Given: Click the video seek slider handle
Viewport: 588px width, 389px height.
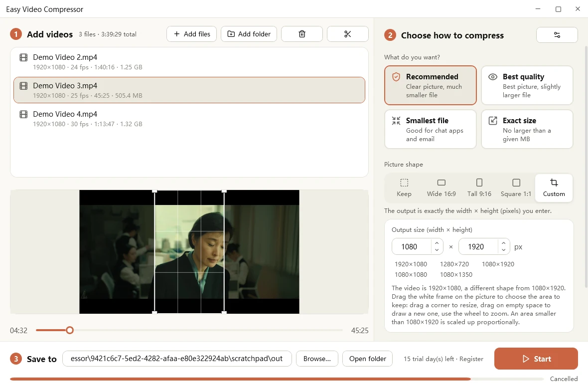Looking at the screenshot, I should point(70,331).
